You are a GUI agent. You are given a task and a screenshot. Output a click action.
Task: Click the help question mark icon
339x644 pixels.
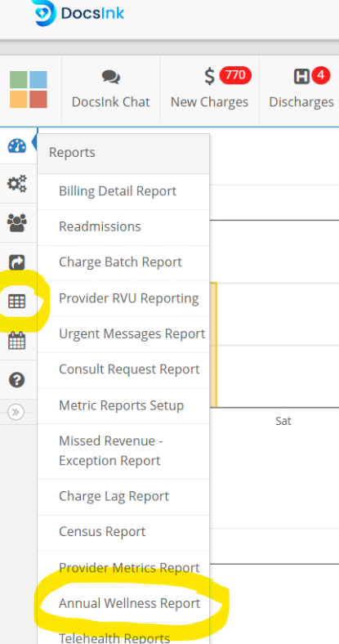point(17,380)
